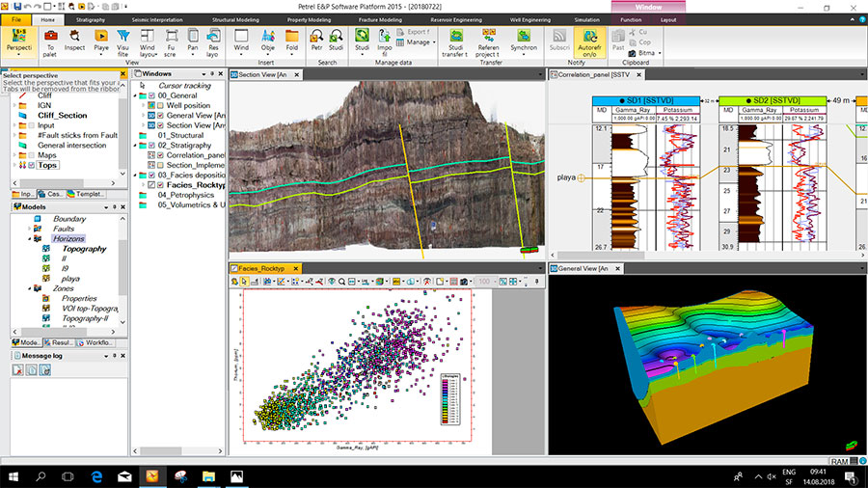The image size is (868, 488).
Task: Open Windows Start menu
Action: (x=14, y=476)
